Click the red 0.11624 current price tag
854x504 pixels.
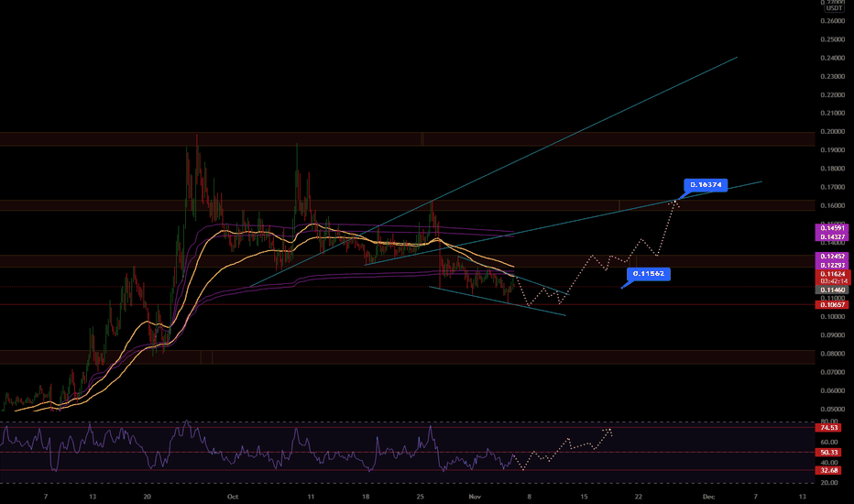pos(833,274)
